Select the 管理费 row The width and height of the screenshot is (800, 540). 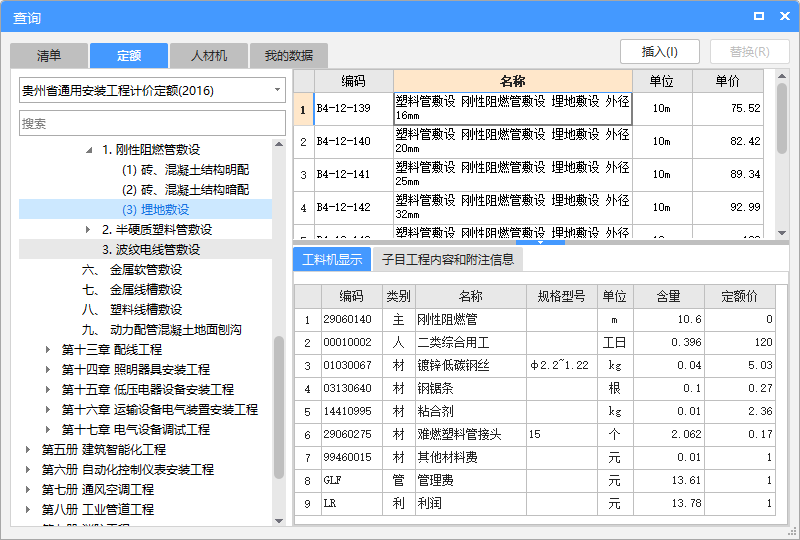point(535,481)
